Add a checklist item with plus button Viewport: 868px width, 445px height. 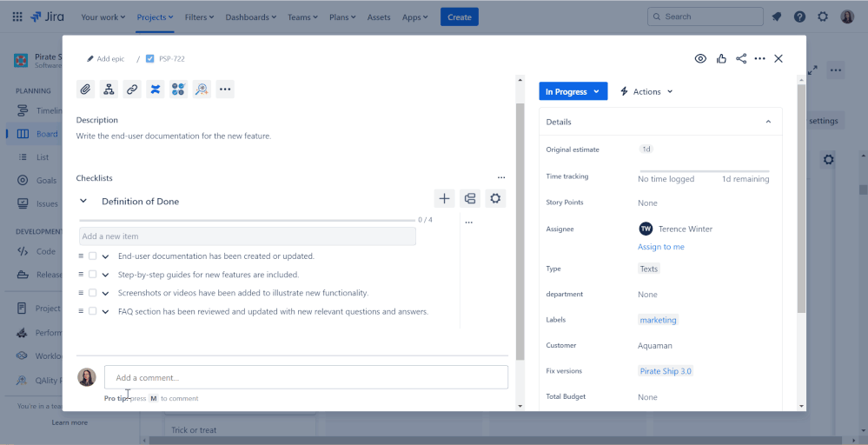click(444, 198)
